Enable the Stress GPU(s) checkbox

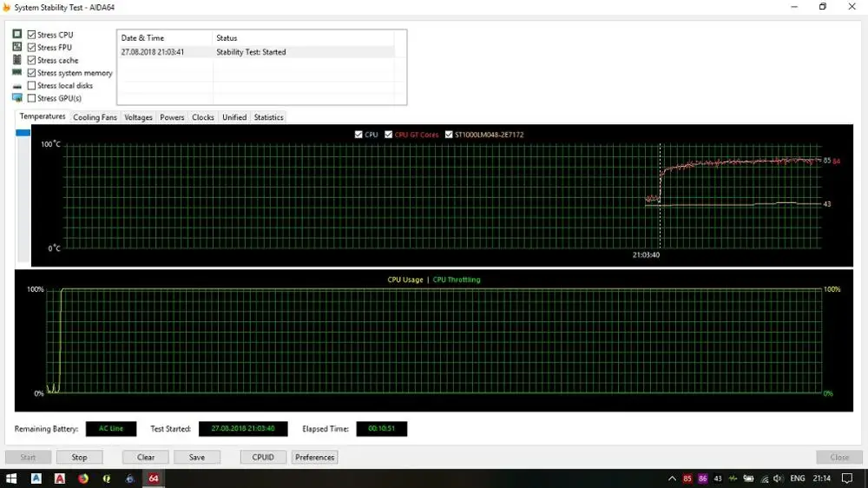31,98
